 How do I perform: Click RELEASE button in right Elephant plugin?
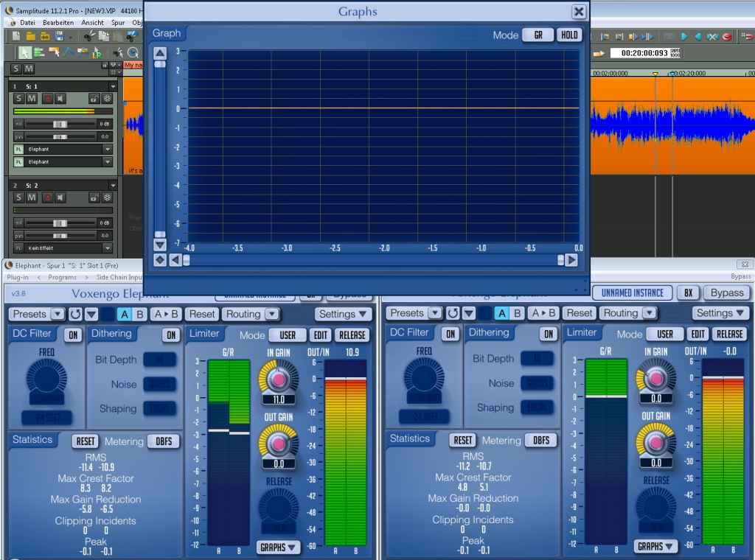point(729,334)
